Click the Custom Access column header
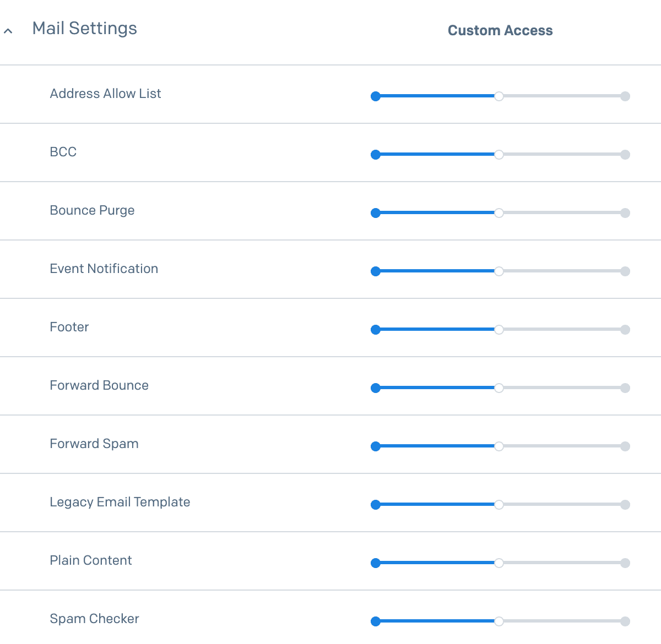The height and width of the screenshot is (644, 661). pyautogui.click(x=500, y=30)
